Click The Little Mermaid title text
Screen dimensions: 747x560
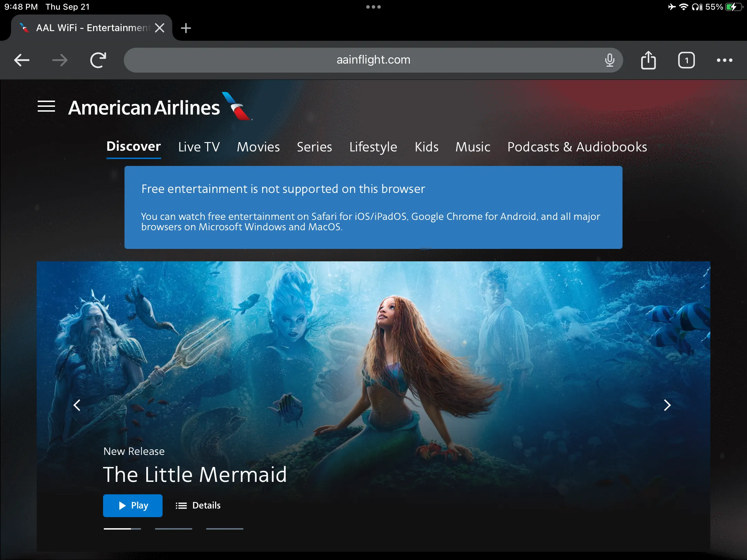[x=195, y=474]
